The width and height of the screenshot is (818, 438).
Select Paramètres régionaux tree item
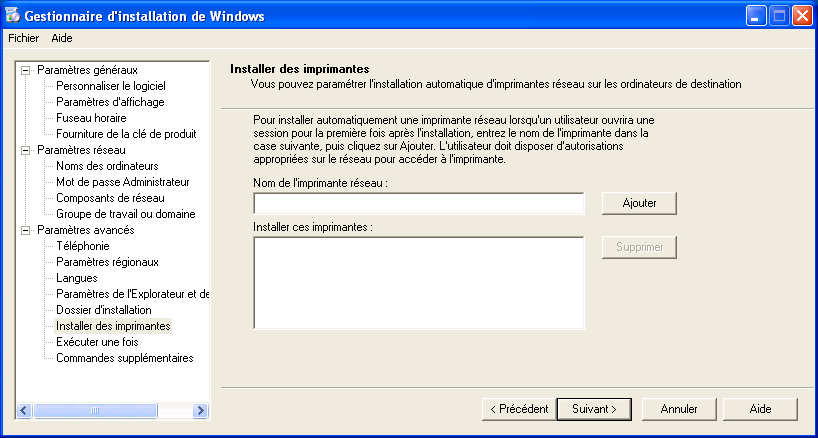pyautogui.click(x=107, y=262)
